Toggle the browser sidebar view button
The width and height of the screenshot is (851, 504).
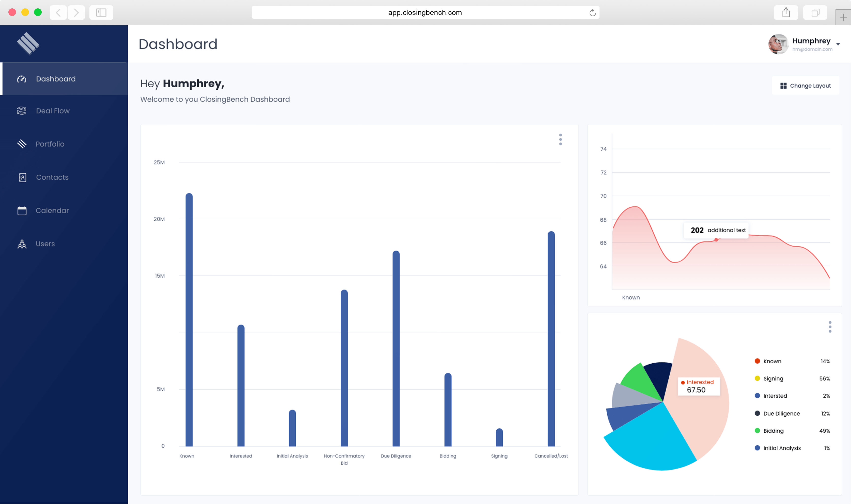pos(101,12)
